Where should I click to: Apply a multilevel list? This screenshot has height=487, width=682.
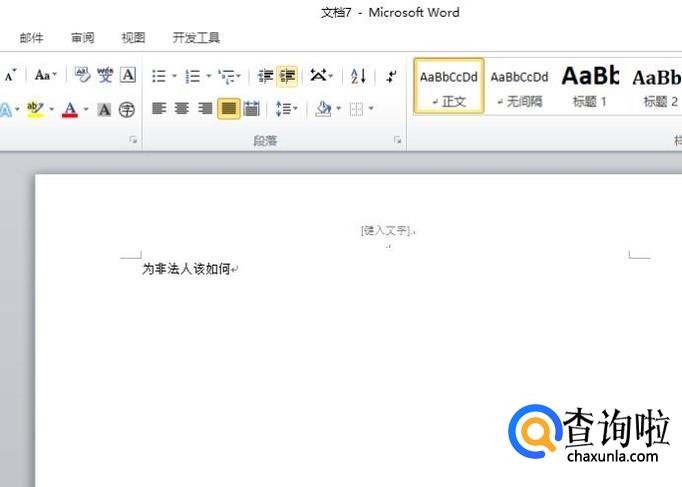point(226,76)
